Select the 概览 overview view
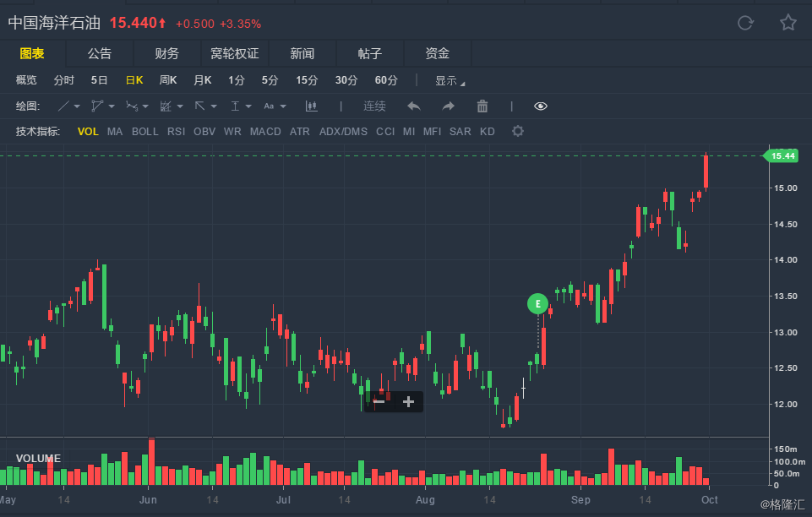This screenshot has width=812, height=517. pos(26,80)
